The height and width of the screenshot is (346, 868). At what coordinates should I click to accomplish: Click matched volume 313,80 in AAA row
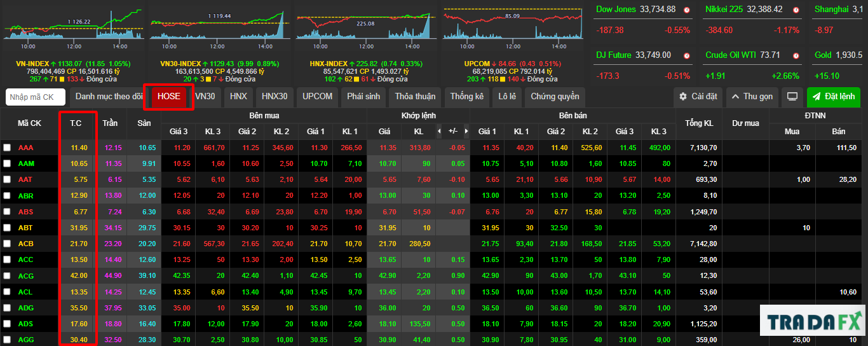420,148
